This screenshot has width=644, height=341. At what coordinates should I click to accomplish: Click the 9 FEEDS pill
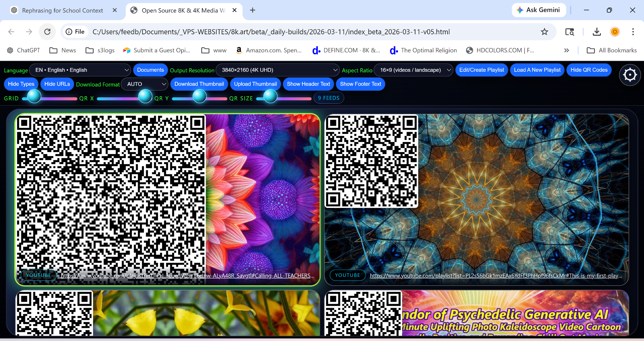coord(329,98)
